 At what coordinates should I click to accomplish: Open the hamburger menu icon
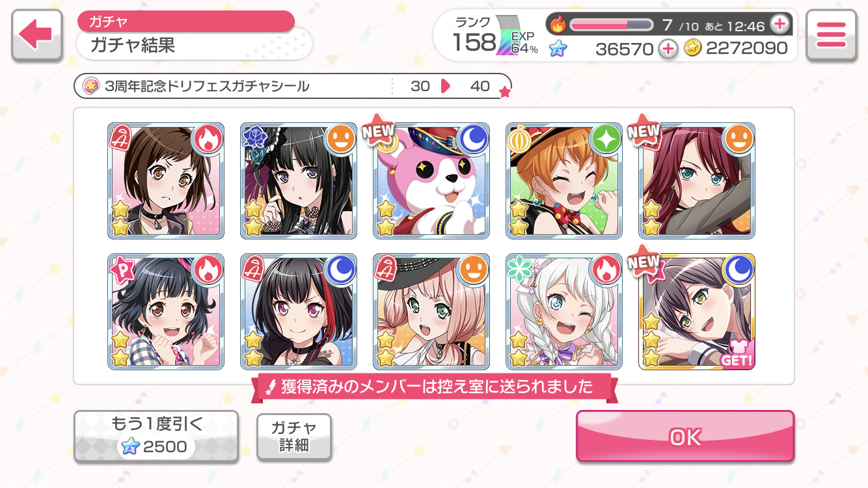831,36
